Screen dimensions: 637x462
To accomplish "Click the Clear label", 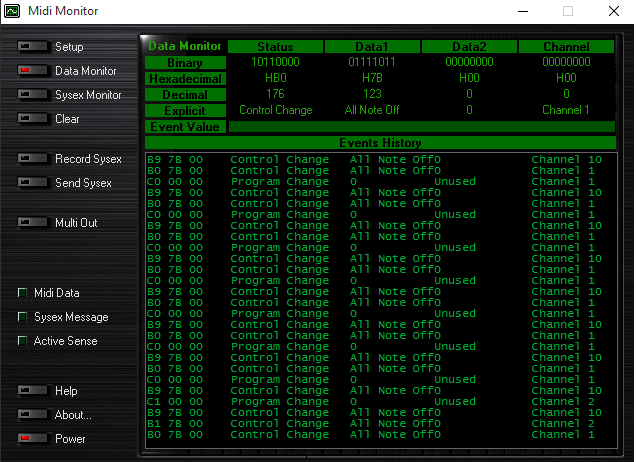I will (x=67, y=119).
